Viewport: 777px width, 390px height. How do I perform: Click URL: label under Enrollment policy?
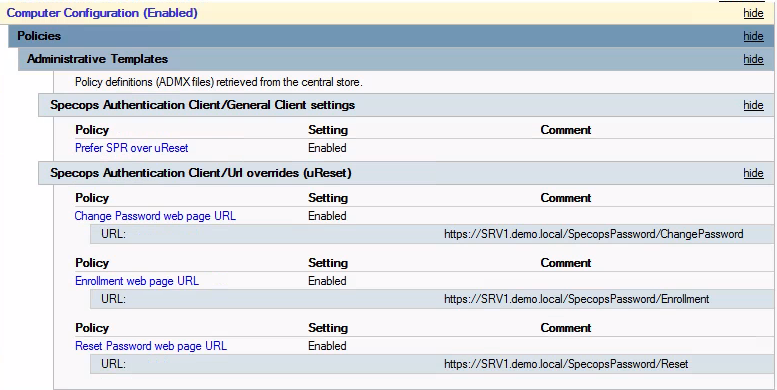point(113,299)
